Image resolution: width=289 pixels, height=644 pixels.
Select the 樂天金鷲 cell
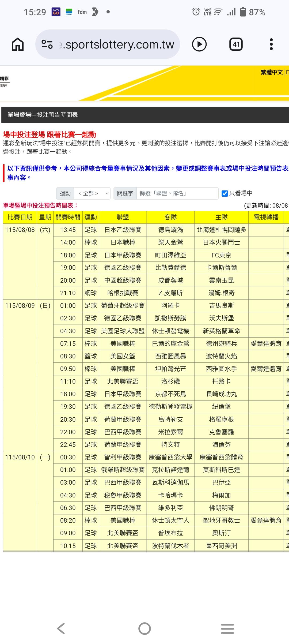pyautogui.click(x=170, y=242)
